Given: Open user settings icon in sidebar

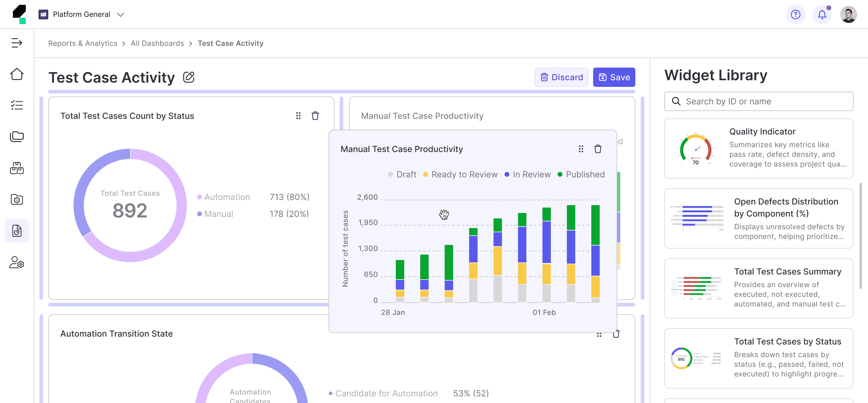Looking at the screenshot, I should pos(17,262).
